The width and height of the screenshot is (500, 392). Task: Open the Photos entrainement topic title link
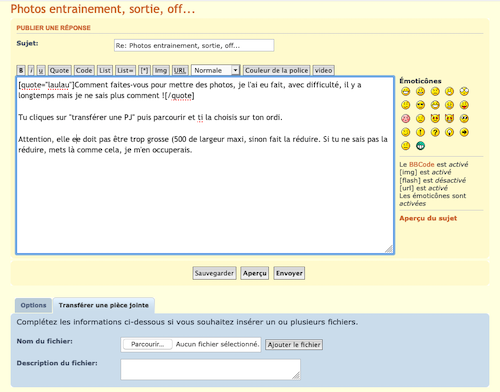click(103, 9)
